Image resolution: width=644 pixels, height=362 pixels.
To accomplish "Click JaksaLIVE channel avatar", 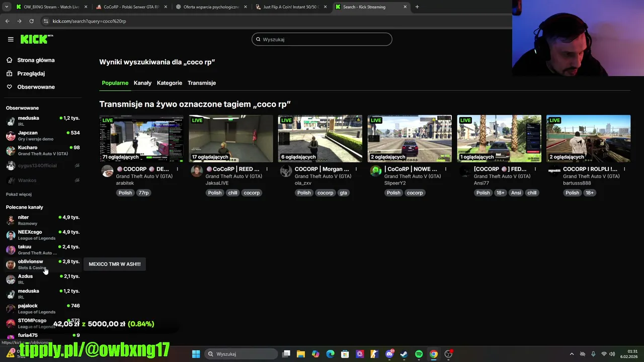I will (x=197, y=171).
